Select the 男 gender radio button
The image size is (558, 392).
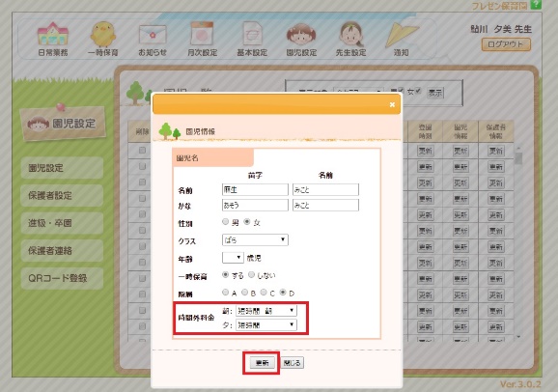coord(225,222)
